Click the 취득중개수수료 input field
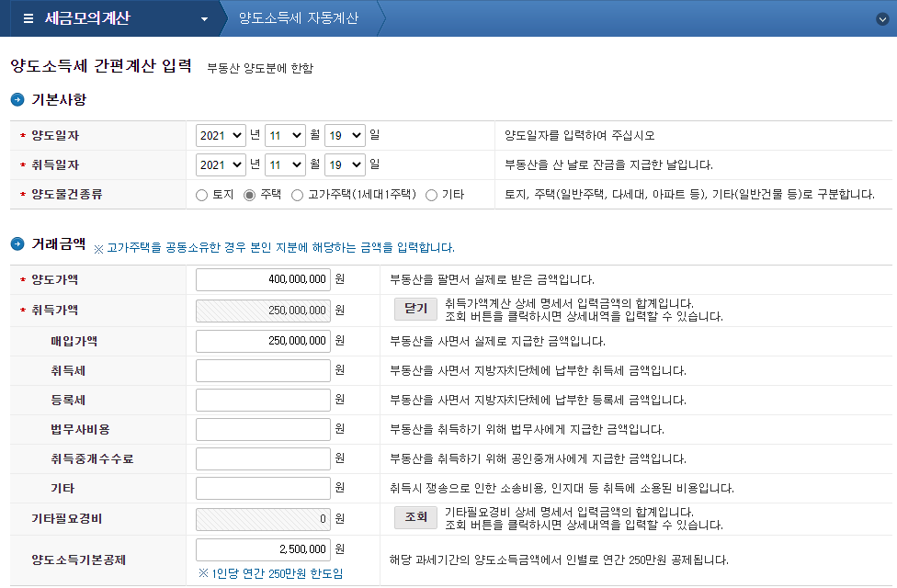The image size is (897, 588). point(263,458)
